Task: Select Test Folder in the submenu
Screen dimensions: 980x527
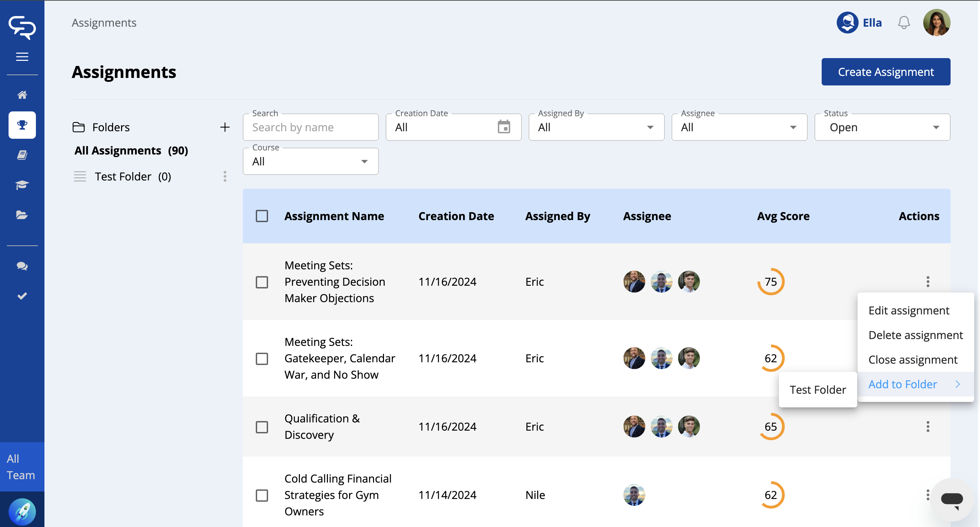Action: tap(818, 390)
